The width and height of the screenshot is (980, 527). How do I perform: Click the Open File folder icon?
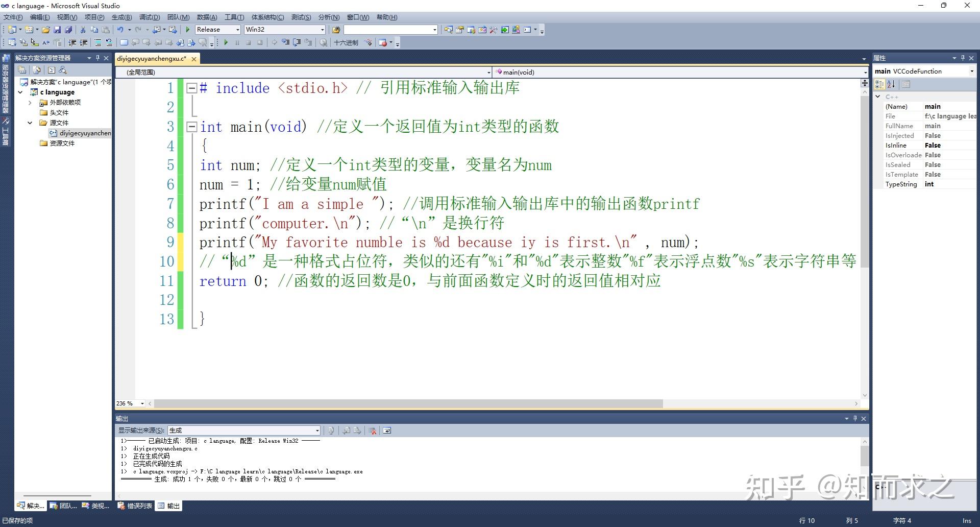click(46, 30)
